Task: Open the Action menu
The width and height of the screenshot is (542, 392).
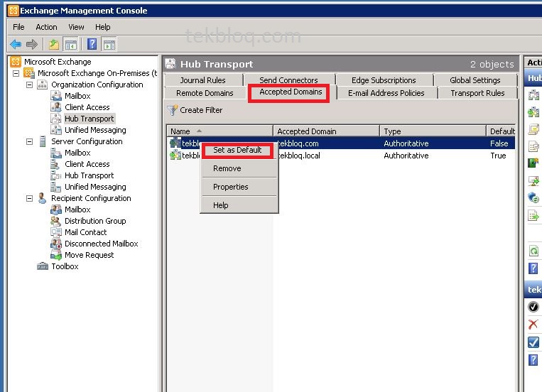Action: pyautogui.click(x=46, y=27)
